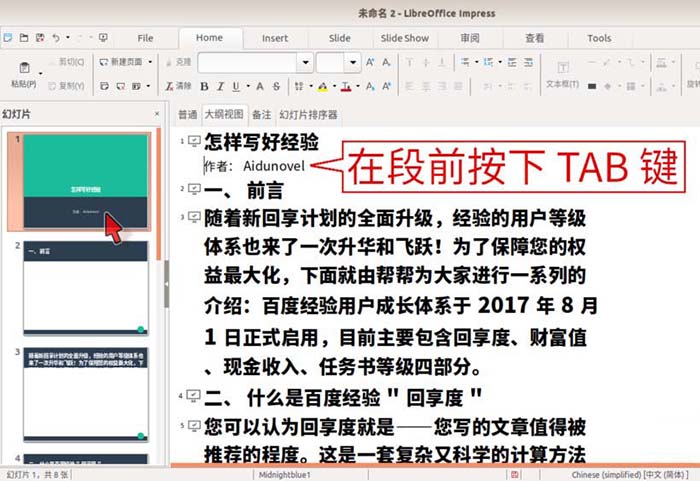Viewport: 700px width, 481px height.
Task: Click the Decrease font size icon
Action: (x=387, y=62)
